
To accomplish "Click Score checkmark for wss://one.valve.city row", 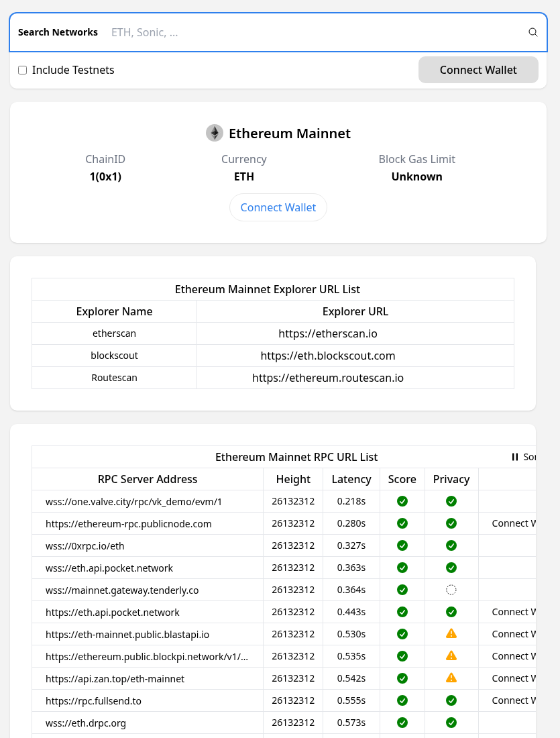I will [402, 501].
